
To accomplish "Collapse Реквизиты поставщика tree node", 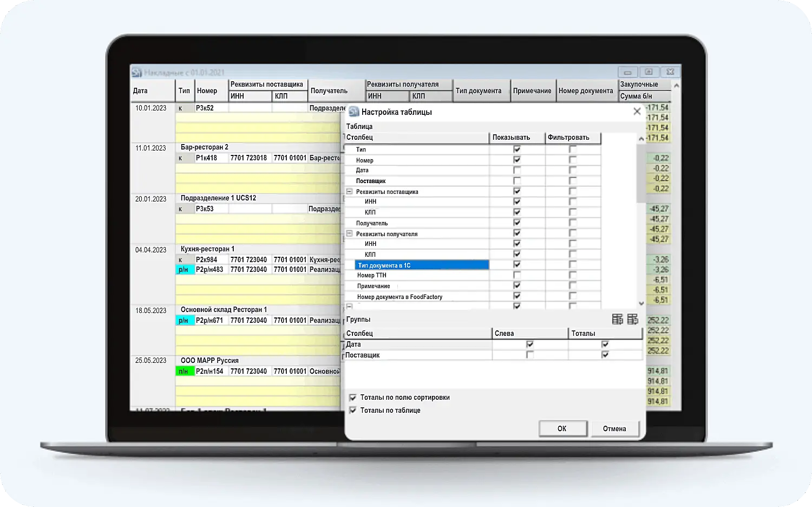I will coord(350,191).
